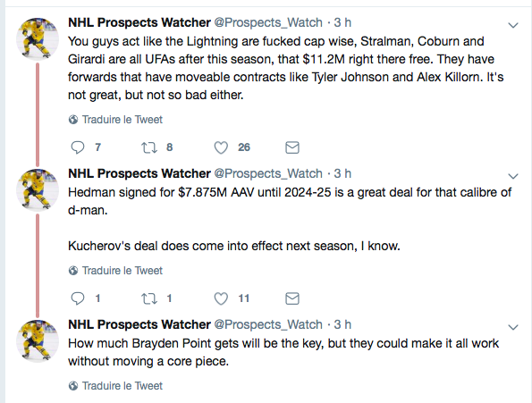The height and width of the screenshot is (403, 532).
Task: Open the first tweet's profile avatar
Action: (x=38, y=39)
